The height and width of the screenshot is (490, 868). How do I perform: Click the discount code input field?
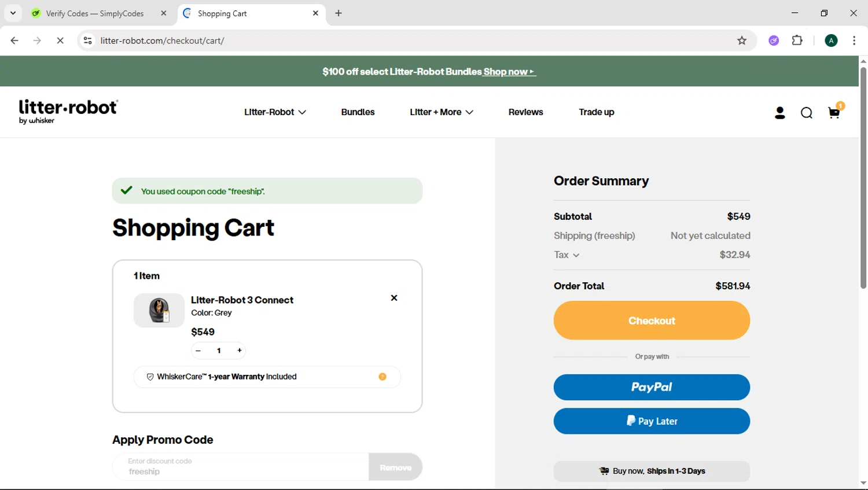pyautogui.click(x=241, y=467)
